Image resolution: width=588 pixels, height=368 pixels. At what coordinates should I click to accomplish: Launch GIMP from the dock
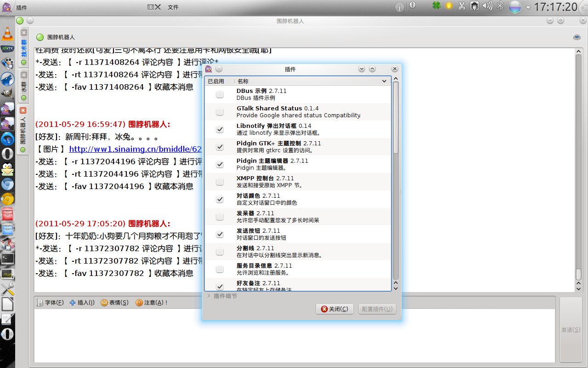pyautogui.click(x=7, y=93)
